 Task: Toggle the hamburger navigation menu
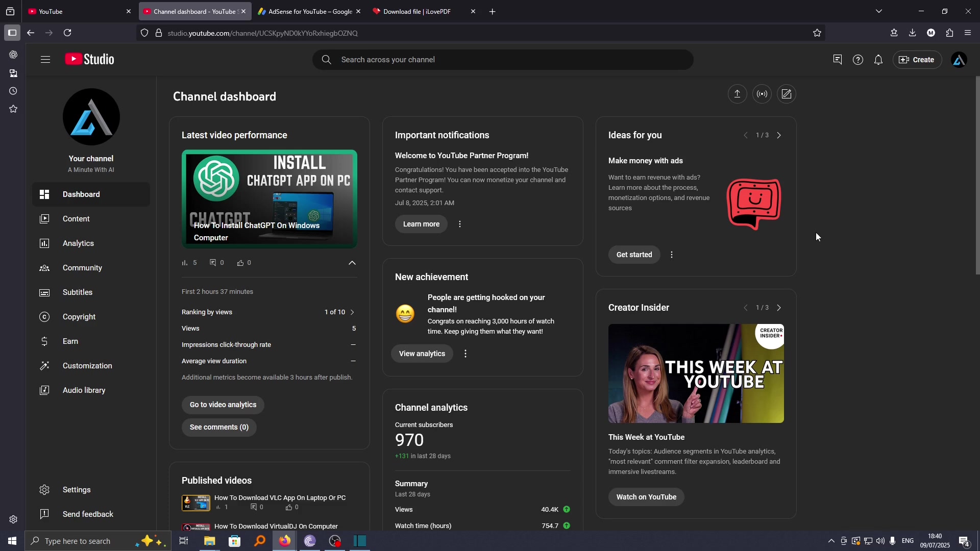[x=45, y=60]
